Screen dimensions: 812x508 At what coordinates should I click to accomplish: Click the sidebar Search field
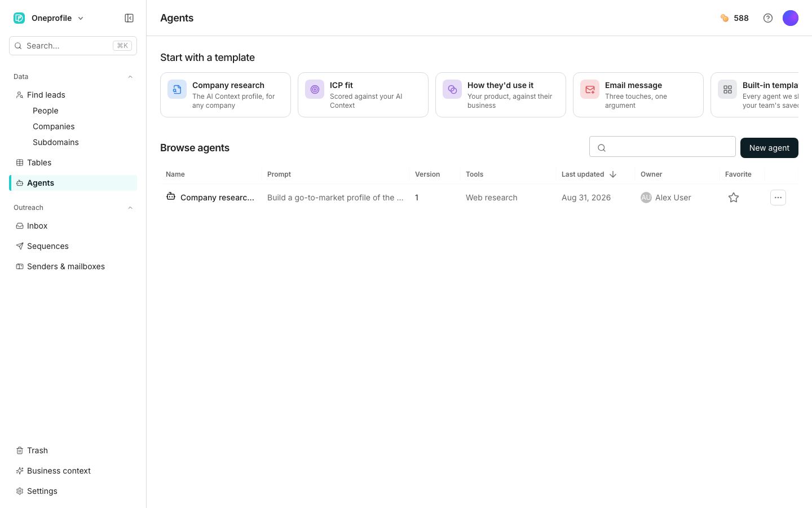click(73, 46)
